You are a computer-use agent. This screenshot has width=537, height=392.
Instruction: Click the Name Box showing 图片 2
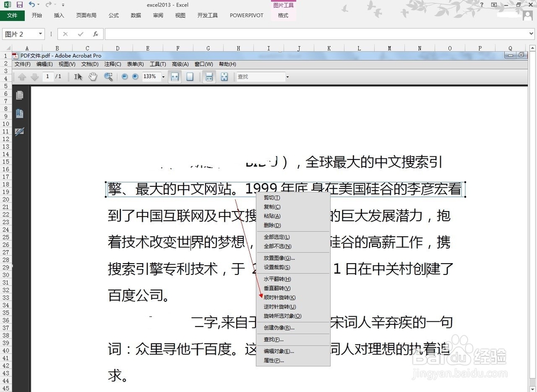click(20, 34)
